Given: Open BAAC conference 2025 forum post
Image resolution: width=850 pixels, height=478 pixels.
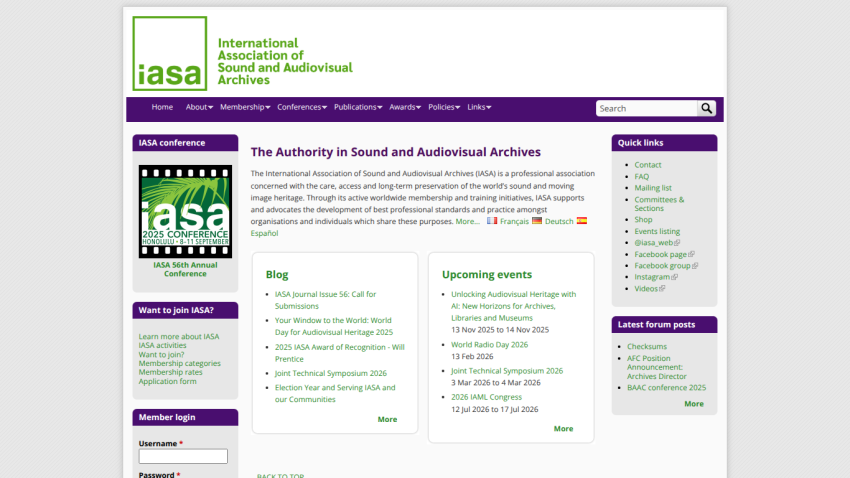Looking at the screenshot, I should (666, 387).
